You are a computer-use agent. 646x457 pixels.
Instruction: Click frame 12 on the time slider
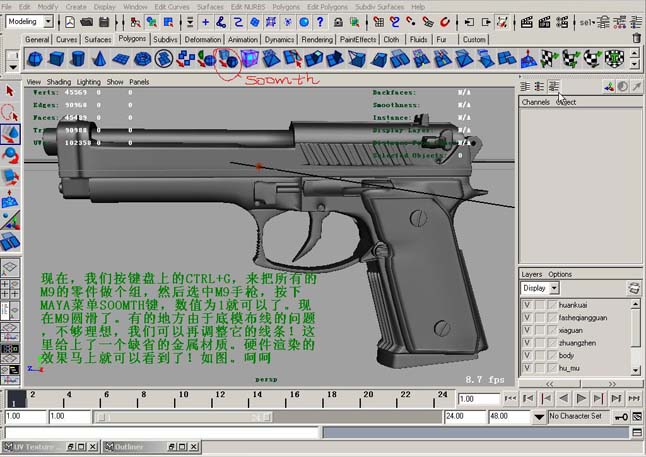pos(220,398)
